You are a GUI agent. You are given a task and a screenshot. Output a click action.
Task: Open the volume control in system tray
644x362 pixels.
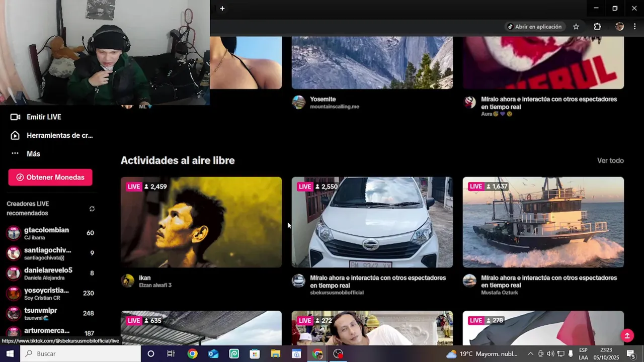coord(550,354)
